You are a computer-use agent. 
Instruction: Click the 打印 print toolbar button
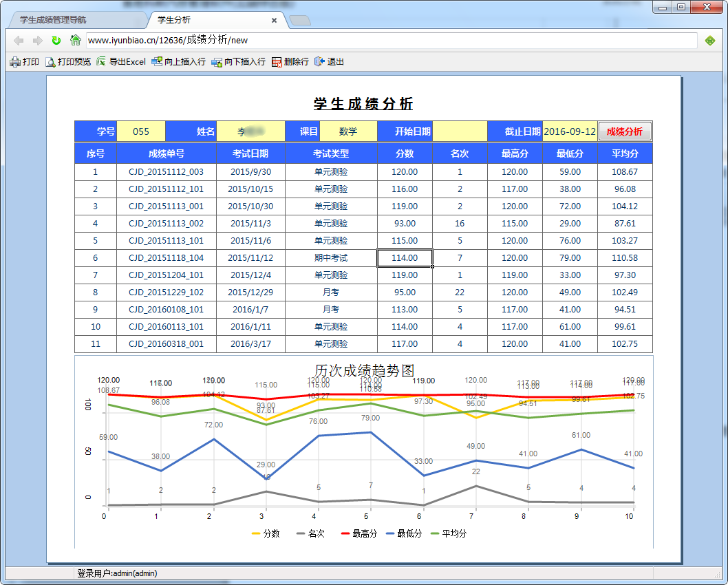coord(25,62)
